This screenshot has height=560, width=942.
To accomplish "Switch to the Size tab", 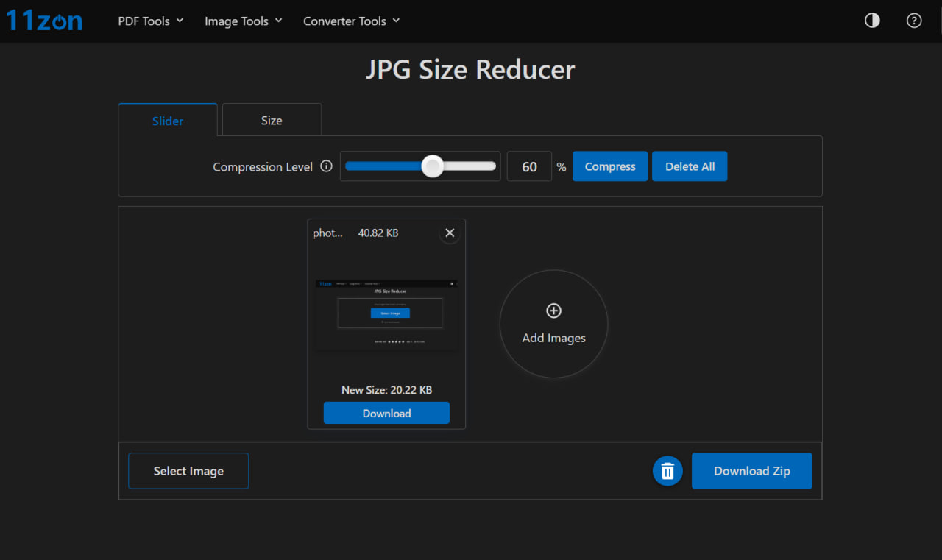I will (272, 120).
